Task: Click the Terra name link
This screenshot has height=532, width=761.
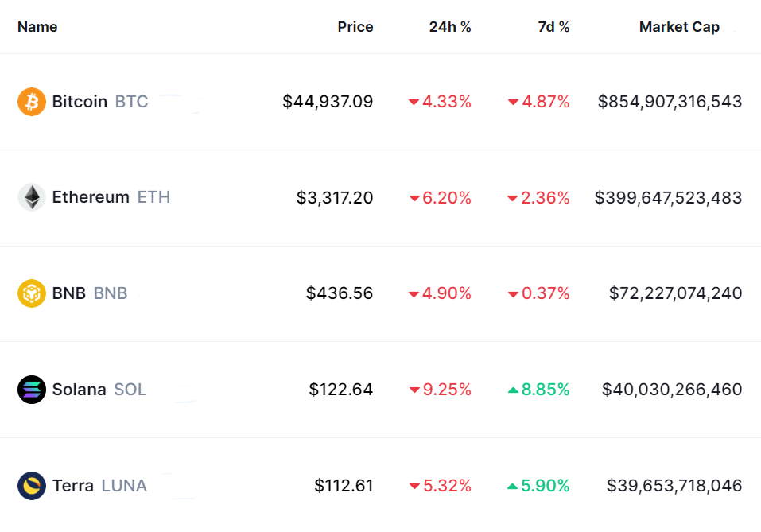Action: (72, 485)
